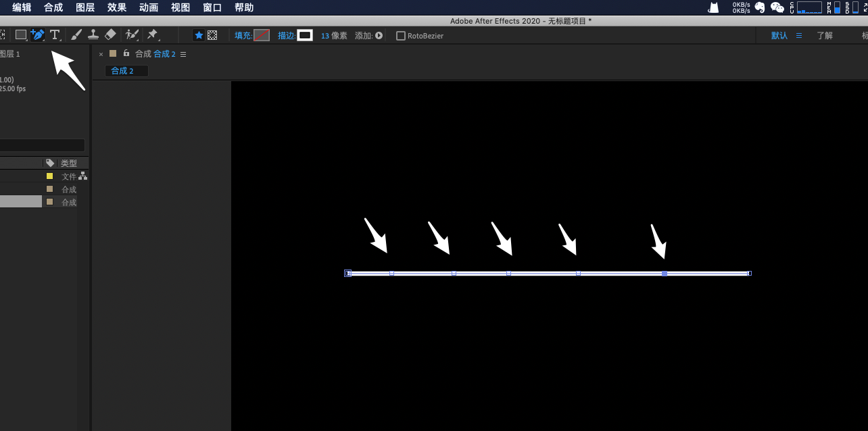Image resolution: width=868 pixels, height=431 pixels.
Task: Open the 帮助 menu
Action: point(244,7)
